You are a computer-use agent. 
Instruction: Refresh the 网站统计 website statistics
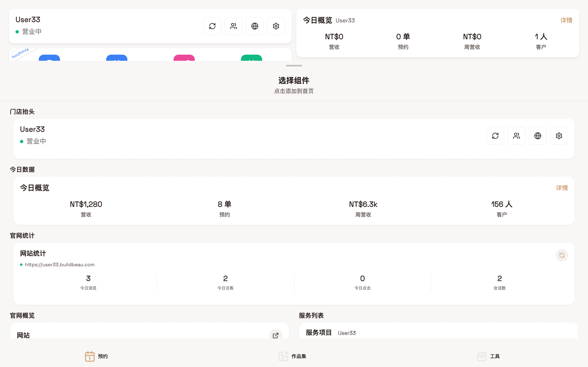point(561,255)
